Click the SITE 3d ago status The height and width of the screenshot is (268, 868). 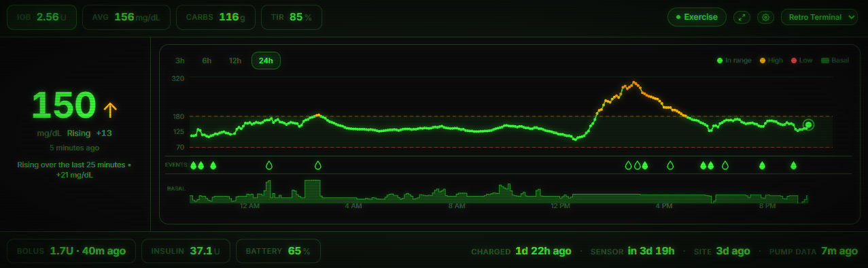722,251
